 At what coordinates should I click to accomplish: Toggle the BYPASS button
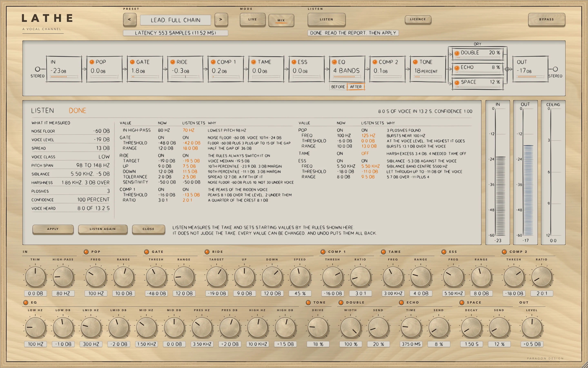click(546, 19)
